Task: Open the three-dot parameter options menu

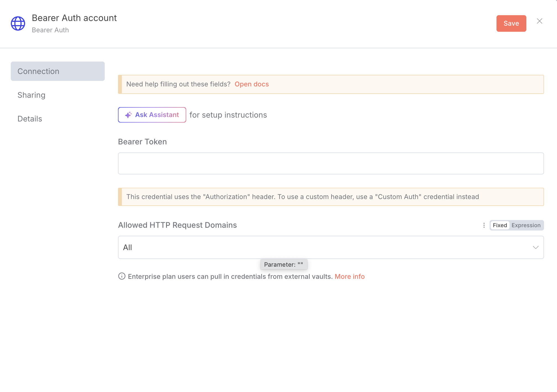Action: (x=484, y=225)
